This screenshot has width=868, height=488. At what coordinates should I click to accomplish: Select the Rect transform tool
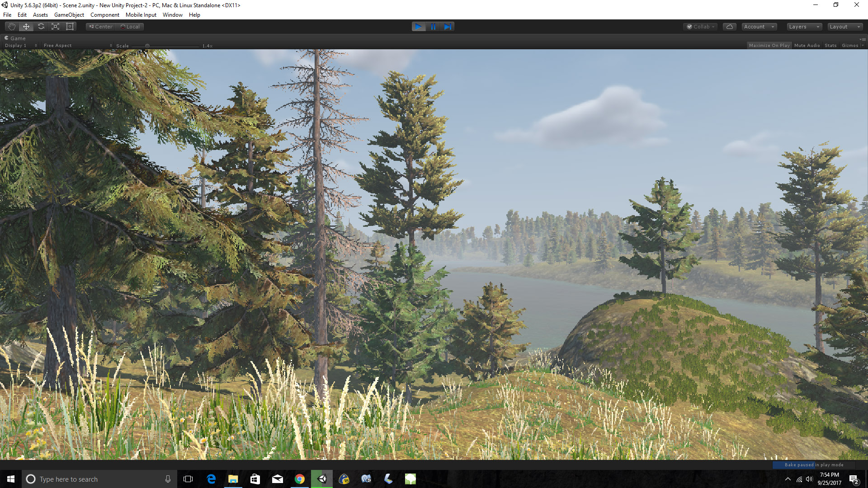point(70,27)
